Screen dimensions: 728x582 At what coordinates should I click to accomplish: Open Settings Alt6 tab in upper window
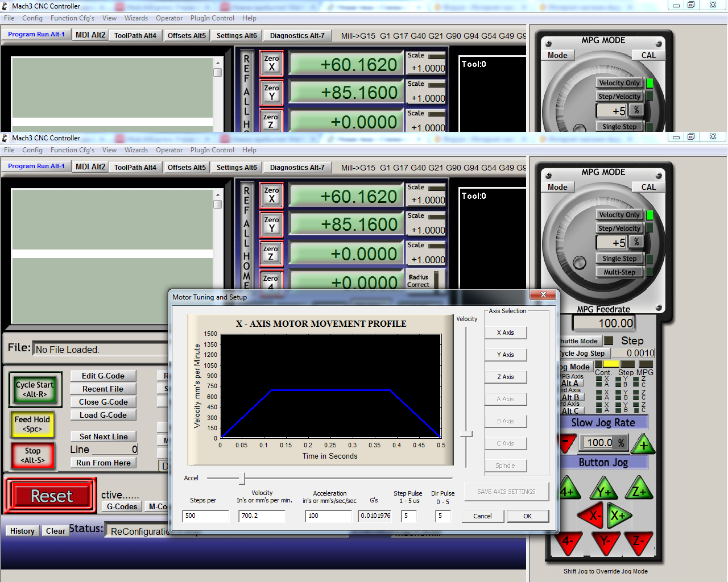coord(237,36)
